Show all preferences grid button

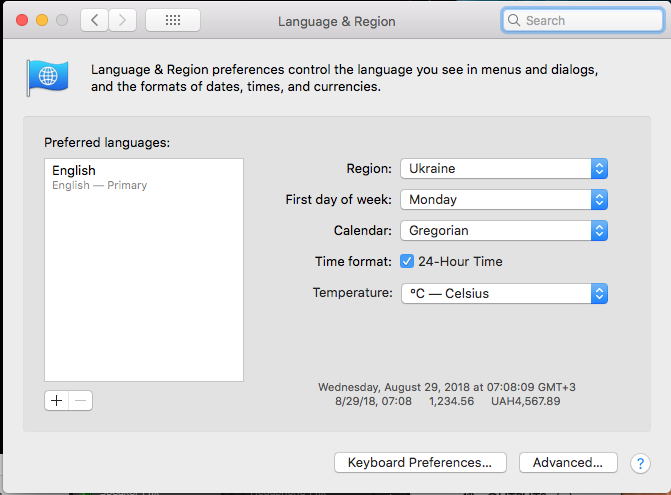[x=172, y=20]
